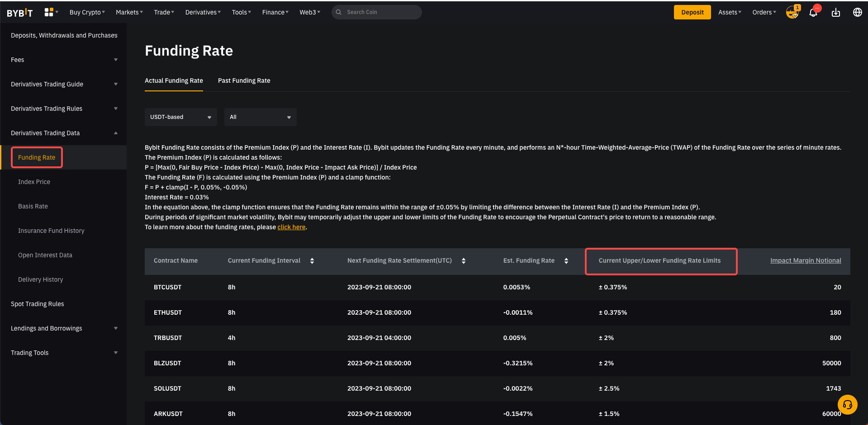Image resolution: width=868 pixels, height=425 pixels.
Task: Open the apps grid menu icon
Action: point(49,12)
